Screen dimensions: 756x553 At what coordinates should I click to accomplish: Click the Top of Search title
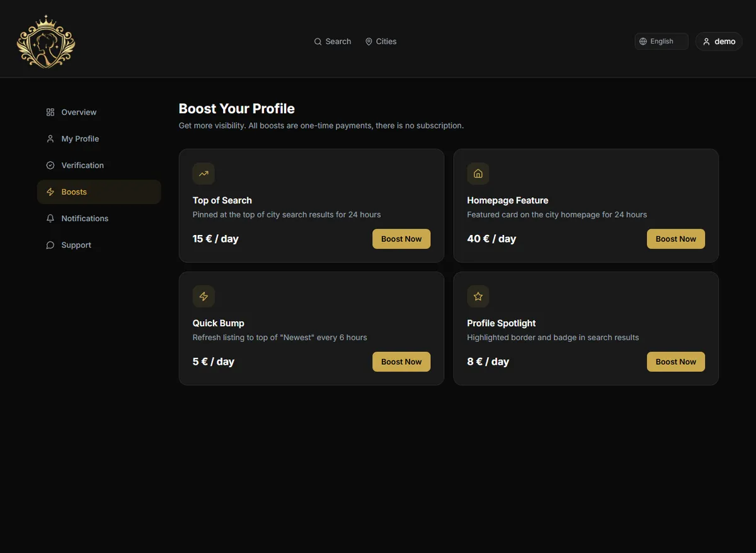pos(222,200)
